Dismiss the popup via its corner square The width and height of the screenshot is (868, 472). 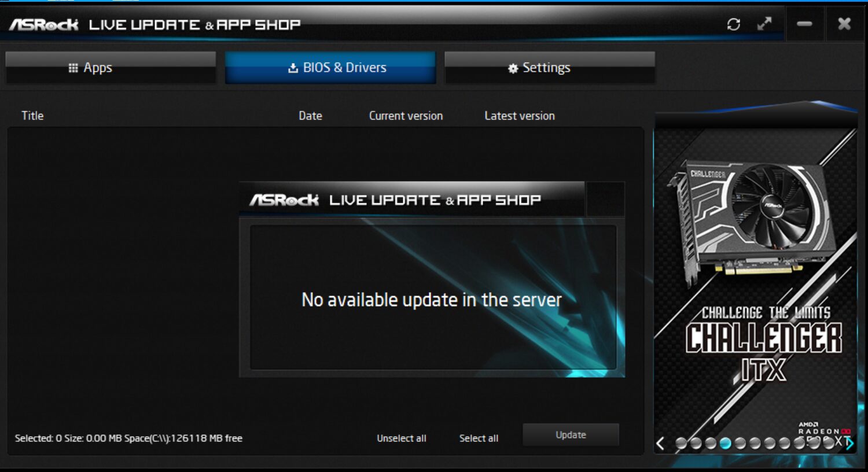(x=605, y=200)
